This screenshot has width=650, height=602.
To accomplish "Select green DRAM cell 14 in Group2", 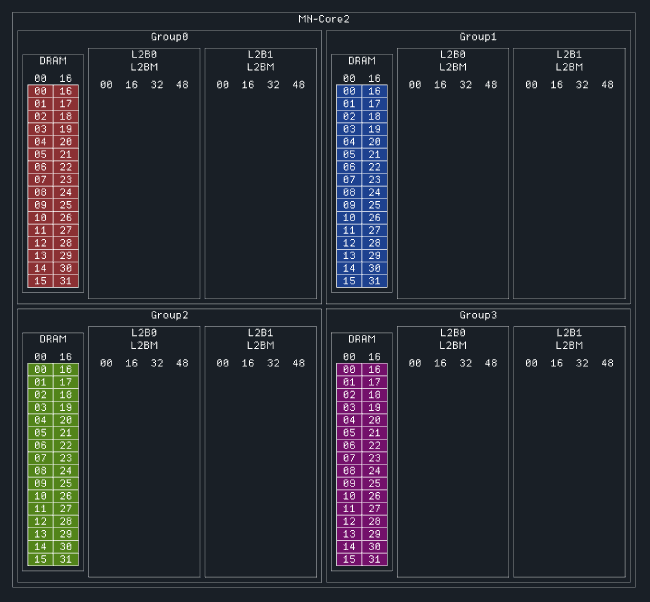I will tap(40, 547).
